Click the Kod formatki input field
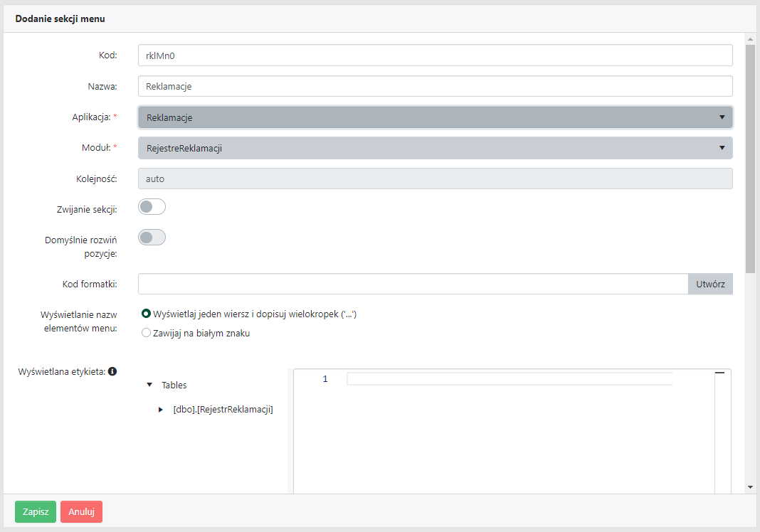This screenshot has height=532, width=760. (x=413, y=284)
